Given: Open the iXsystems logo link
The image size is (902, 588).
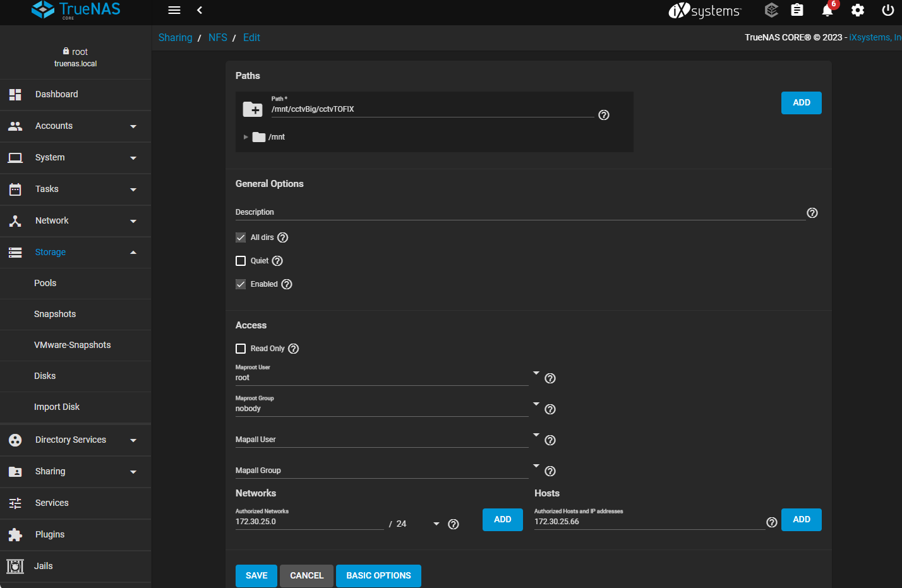Looking at the screenshot, I should pos(705,11).
